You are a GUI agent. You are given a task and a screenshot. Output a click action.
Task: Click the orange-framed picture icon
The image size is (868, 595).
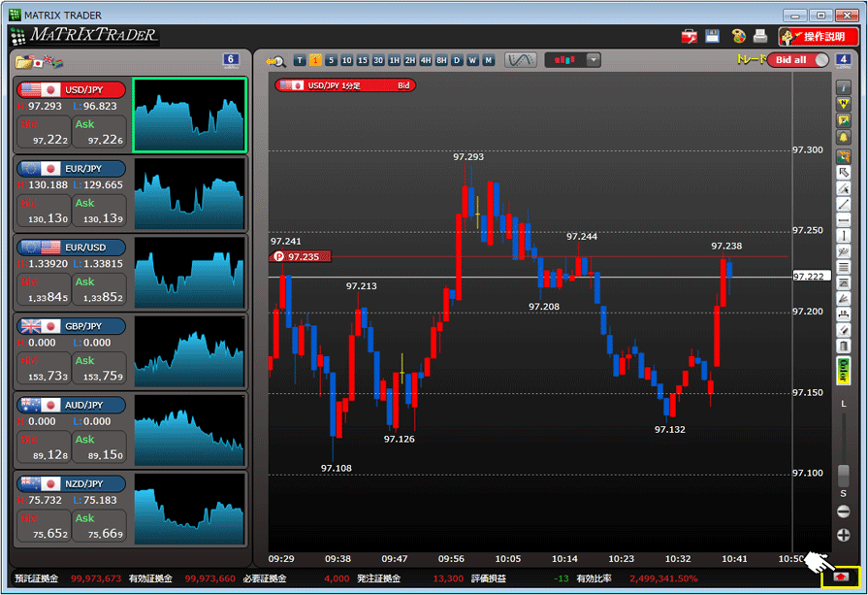[843, 156]
